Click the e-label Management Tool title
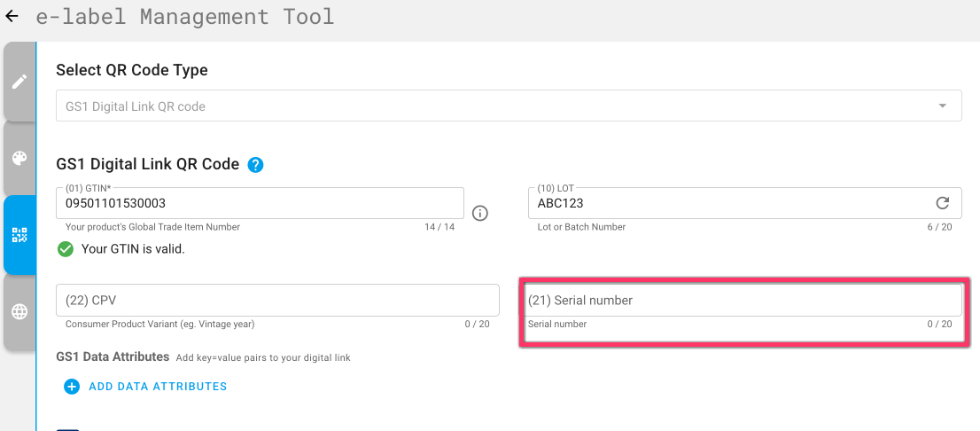The width and height of the screenshot is (980, 431). (x=185, y=17)
